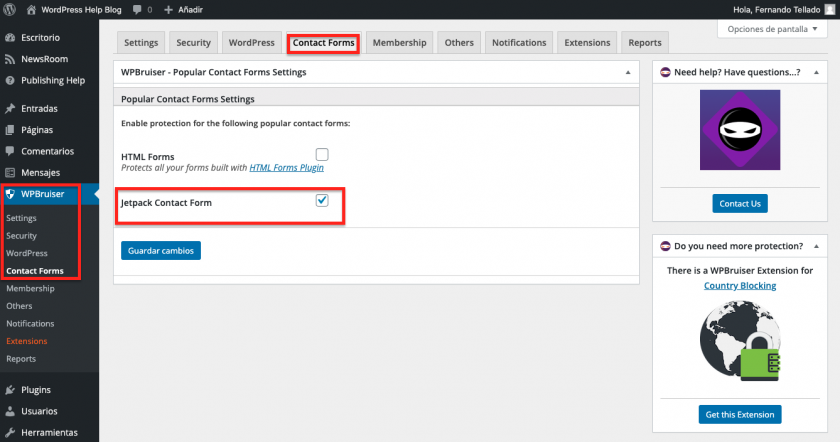This screenshot has height=442, width=840.
Task: Click the Get this Extension button
Action: point(739,414)
